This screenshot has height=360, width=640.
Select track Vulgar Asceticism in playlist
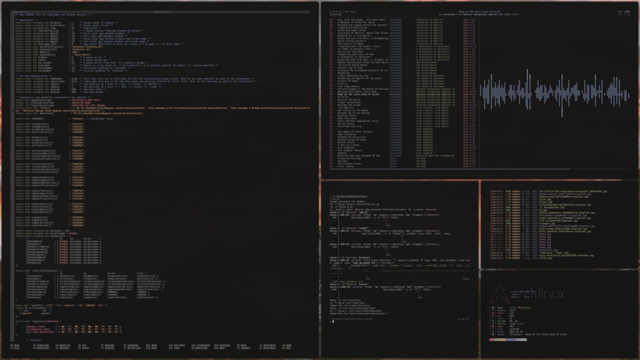coord(349,102)
